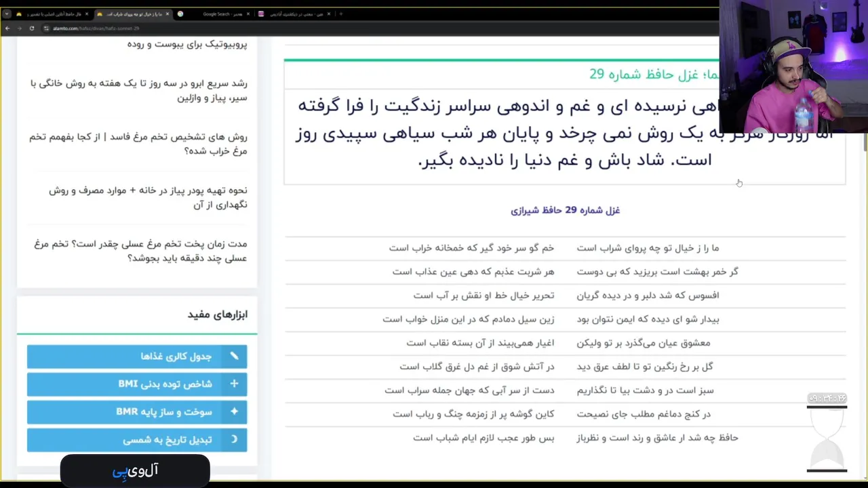
Task: Click verse ما را ز خیال تو چه پروای شراب است
Action: (x=648, y=248)
